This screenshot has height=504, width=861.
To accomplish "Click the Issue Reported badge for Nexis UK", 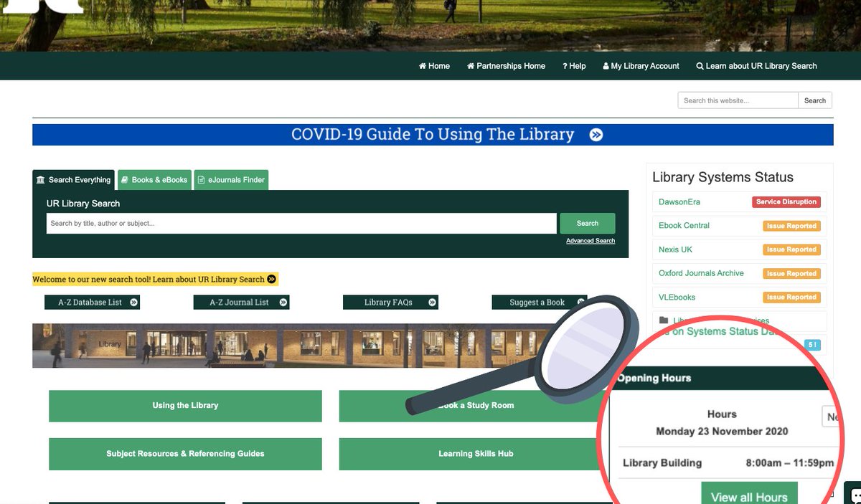I will [x=791, y=249].
